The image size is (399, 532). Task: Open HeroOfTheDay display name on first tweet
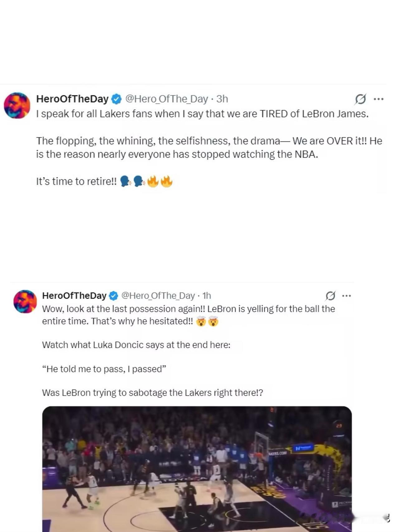(x=72, y=99)
